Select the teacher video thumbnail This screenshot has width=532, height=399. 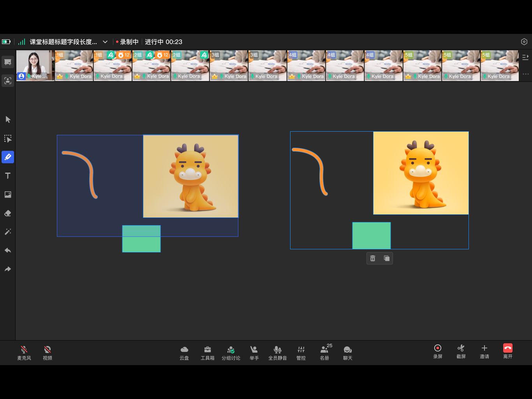click(x=35, y=65)
